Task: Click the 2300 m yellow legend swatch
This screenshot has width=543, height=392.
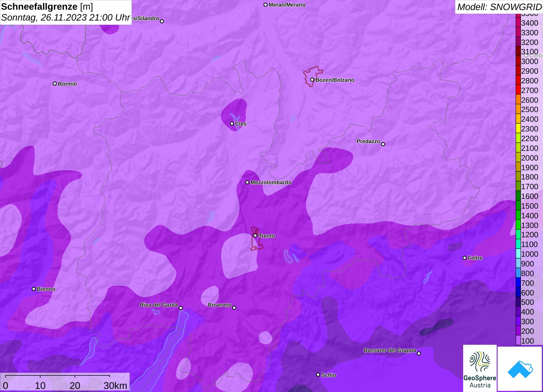Action: click(518, 128)
